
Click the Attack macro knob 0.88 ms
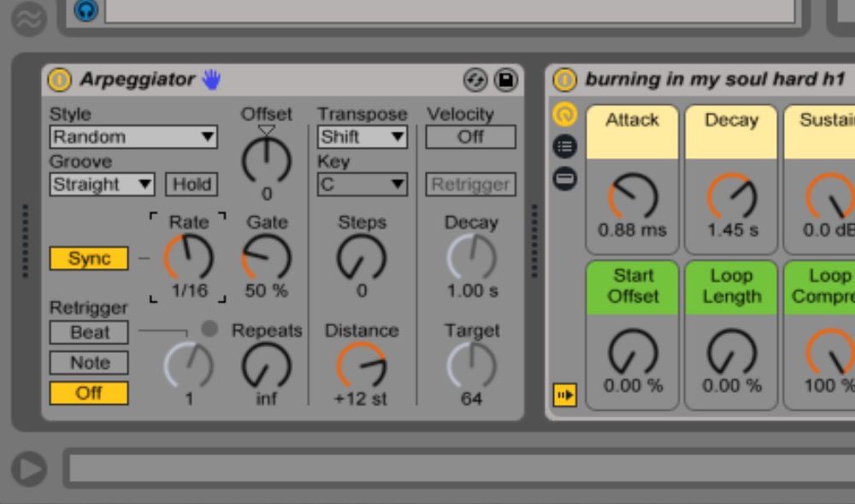click(x=633, y=196)
